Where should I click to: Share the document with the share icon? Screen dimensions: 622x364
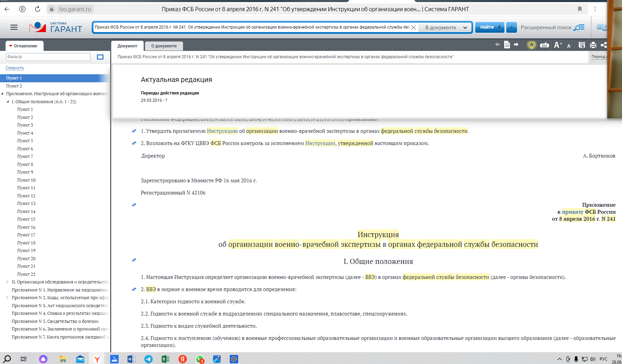pos(604,45)
